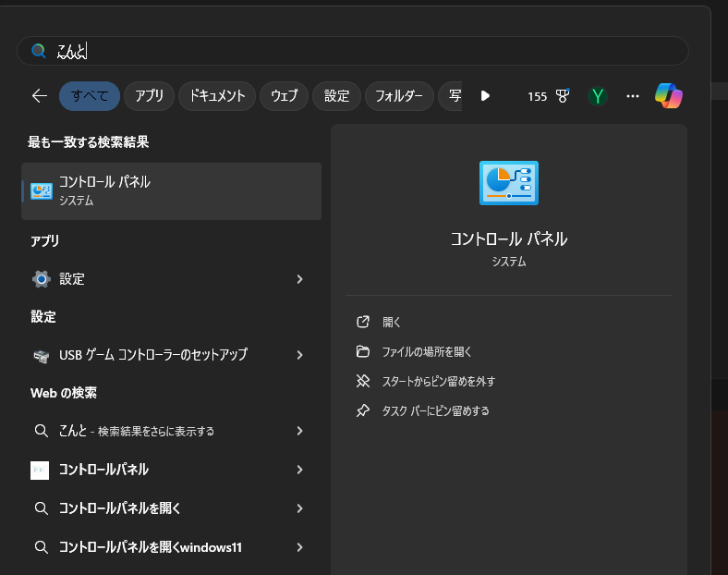Click the search input field containing こんと
Viewport: 728px width, 575px height.
click(x=353, y=51)
